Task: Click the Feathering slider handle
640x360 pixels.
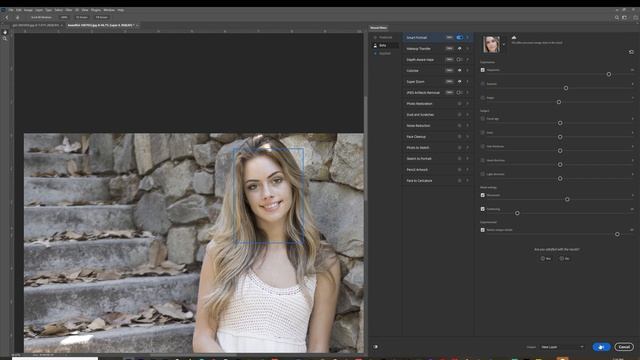Action: point(517,213)
